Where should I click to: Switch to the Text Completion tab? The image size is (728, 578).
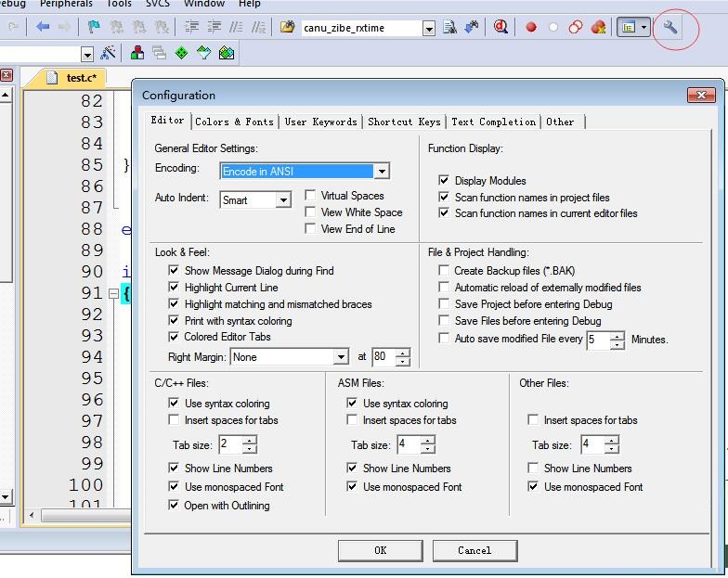494,122
